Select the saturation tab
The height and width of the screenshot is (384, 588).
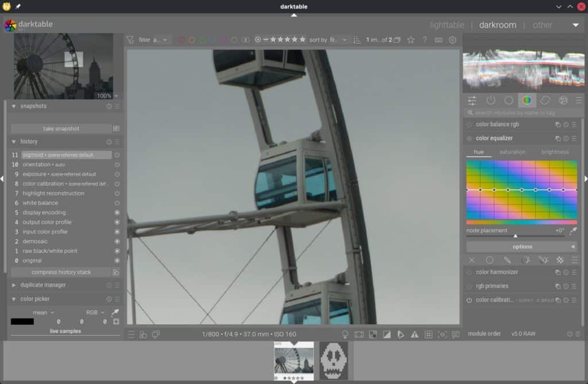(x=512, y=152)
